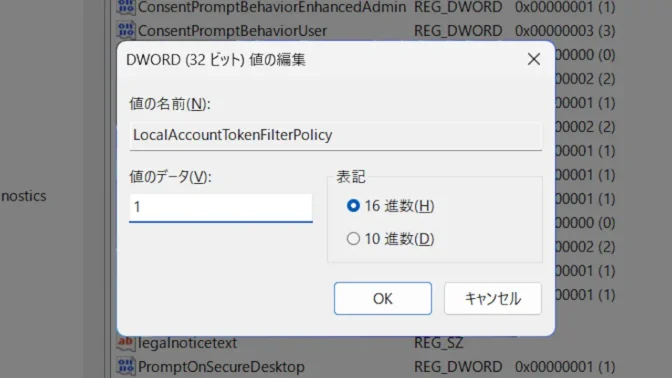672x378 pixels.
Task: Click 0x00000003 (3) data for ConsentPromptBehaviorUser
Action: click(x=565, y=31)
